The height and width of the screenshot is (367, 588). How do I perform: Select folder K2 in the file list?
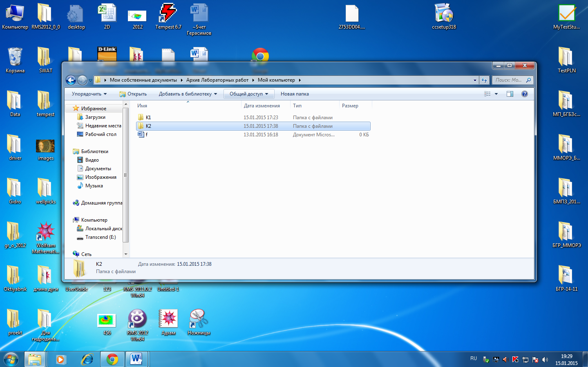tap(253, 126)
